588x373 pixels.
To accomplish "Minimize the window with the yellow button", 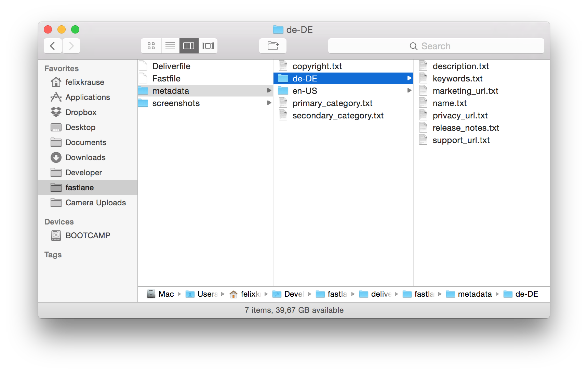I will click(x=62, y=29).
